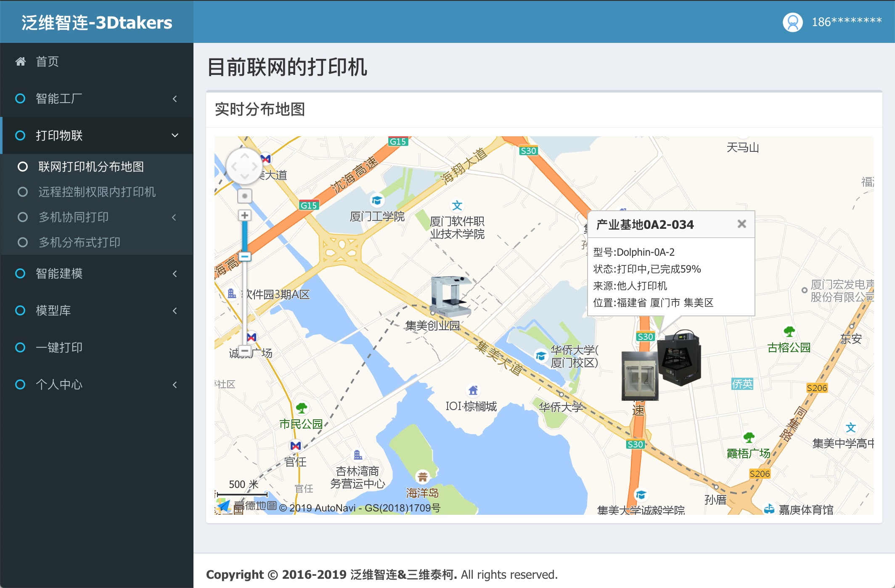Viewport: 895px width, 588px height.
Task: Click the 实时分布地图 panel heading
Action: click(260, 109)
